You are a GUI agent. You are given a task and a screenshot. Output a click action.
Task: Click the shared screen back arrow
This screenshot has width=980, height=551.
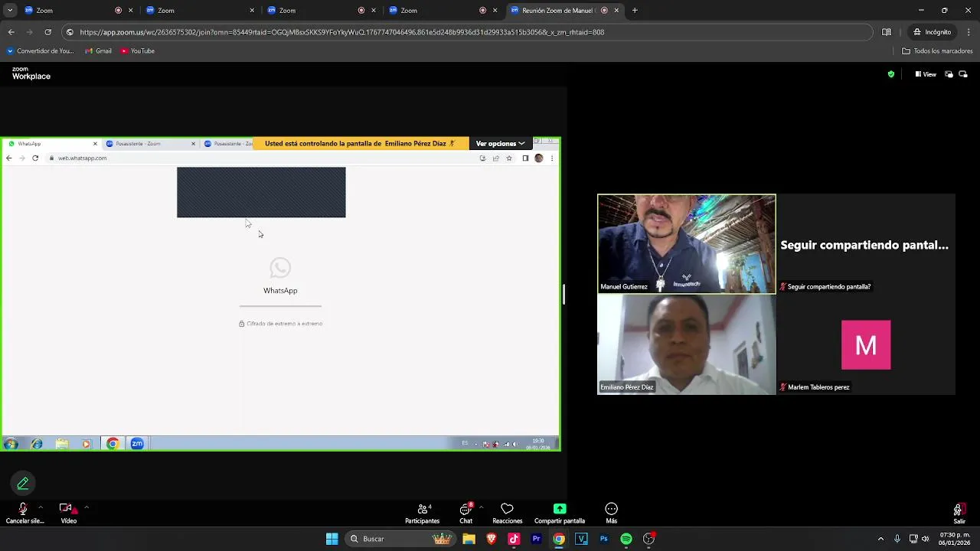(x=9, y=158)
